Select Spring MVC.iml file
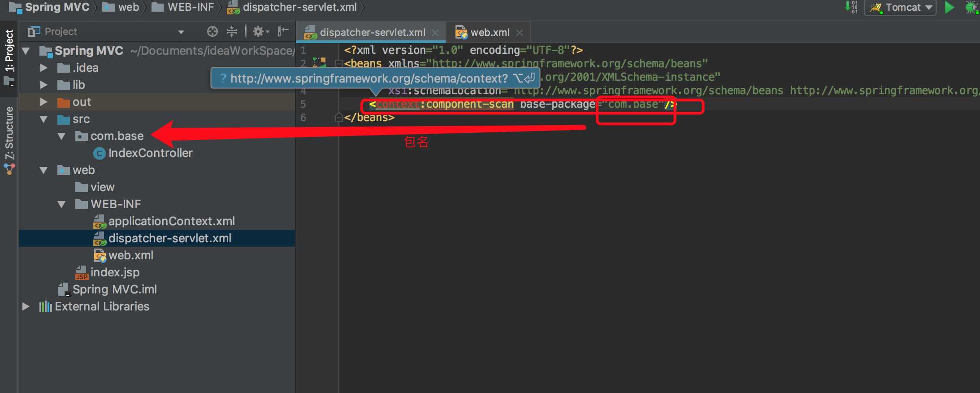The image size is (980, 393). (115, 289)
